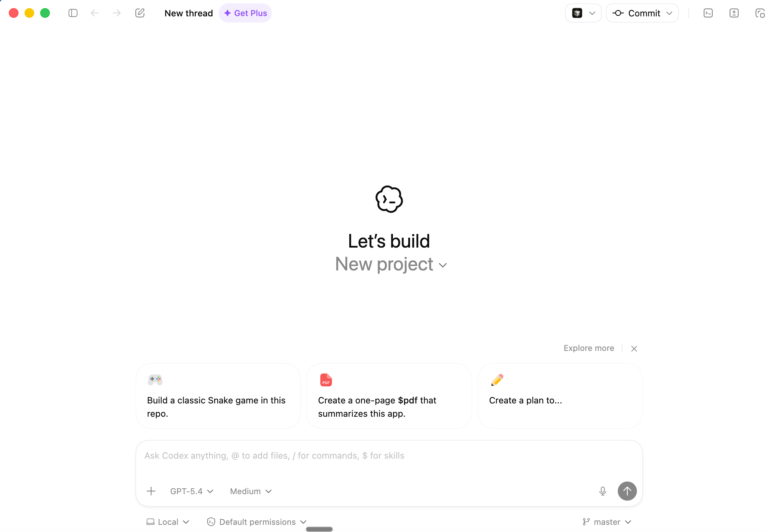This screenshot has width=773, height=532.
Task: Click the Commit button
Action: coord(642,13)
